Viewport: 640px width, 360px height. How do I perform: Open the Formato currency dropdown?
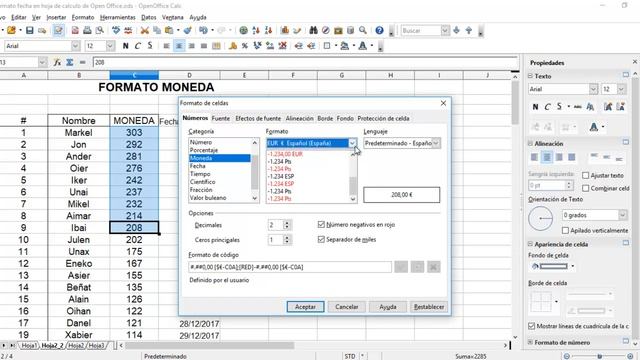352,143
